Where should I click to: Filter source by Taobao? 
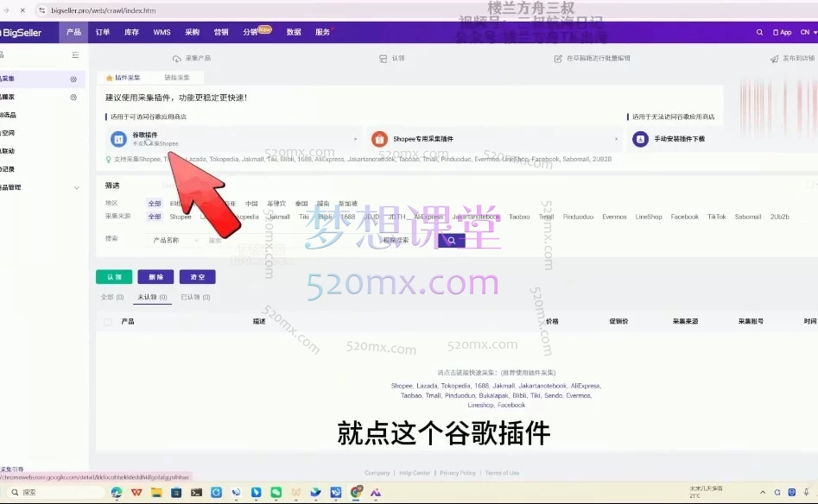(519, 217)
